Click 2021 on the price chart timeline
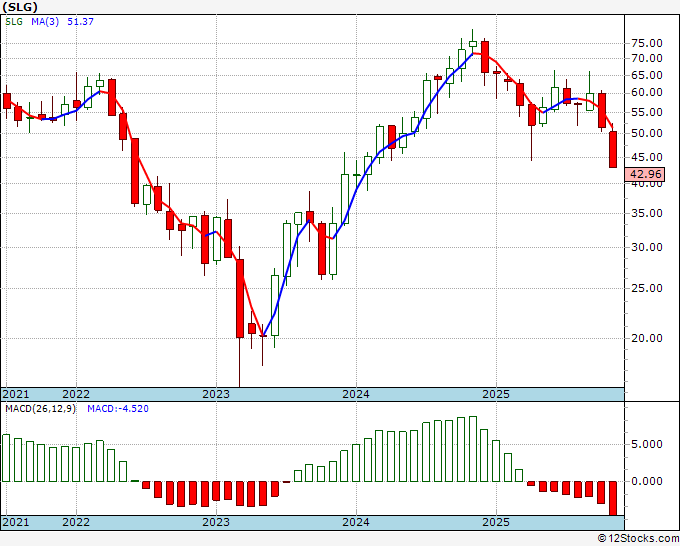This screenshot has height=546, width=680. tap(16, 394)
